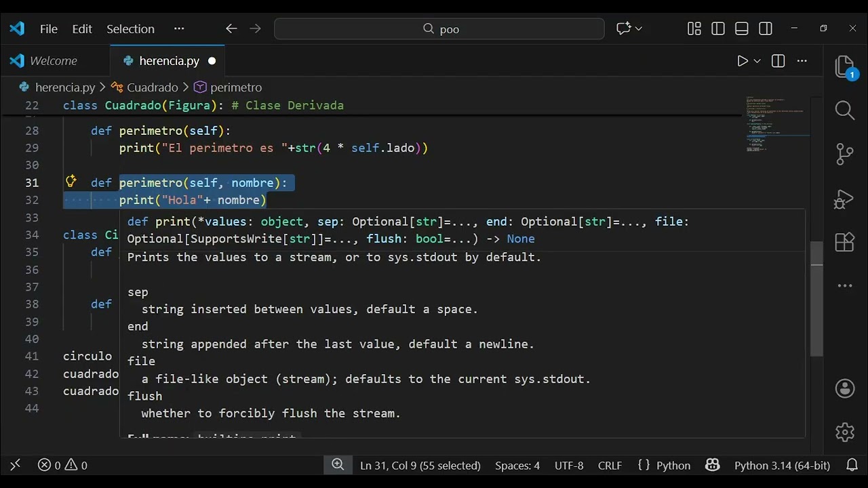Image resolution: width=868 pixels, height=488 pixels.
Task: Open the Search view
Action: (845, 110)
